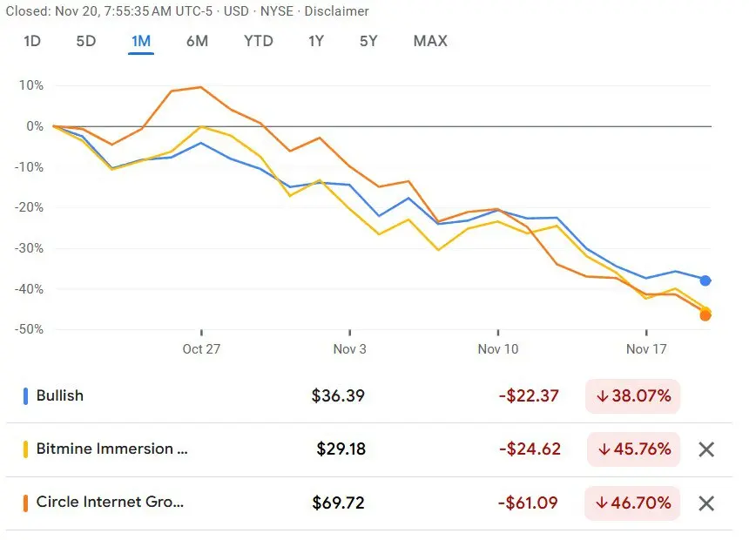Select the 5D time range tab

click(x=85, y=41)
